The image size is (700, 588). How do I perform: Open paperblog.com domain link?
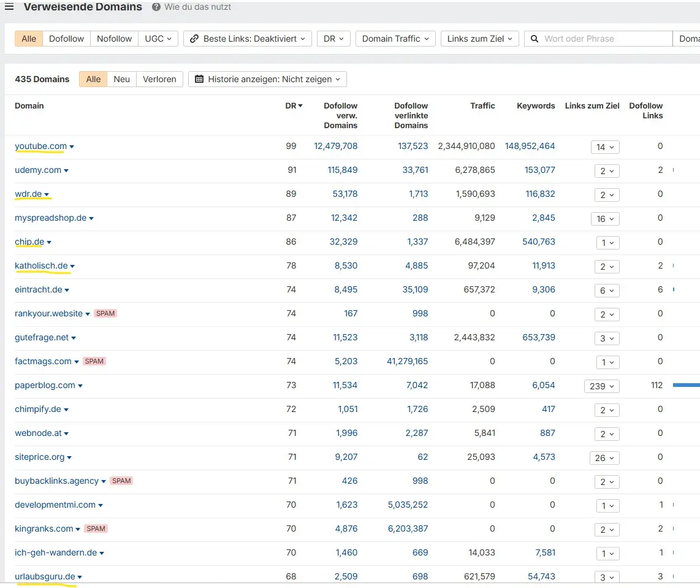45,385
